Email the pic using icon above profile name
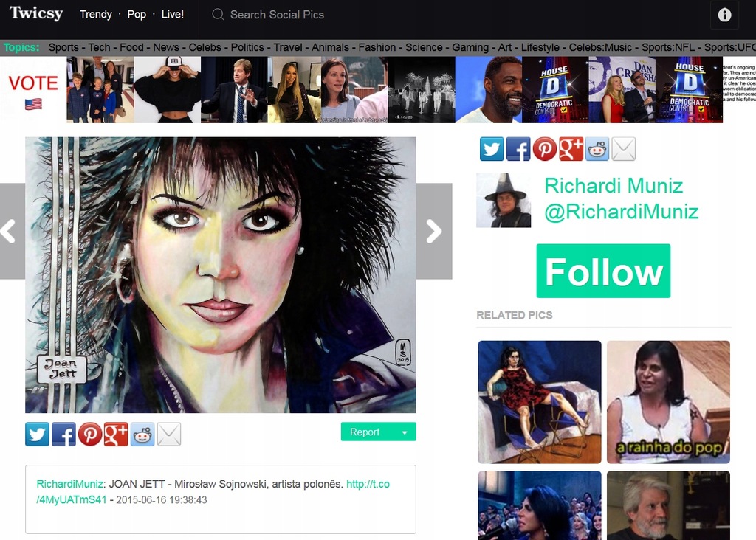Viewport: 756px width, 540px height. [623, 149]
